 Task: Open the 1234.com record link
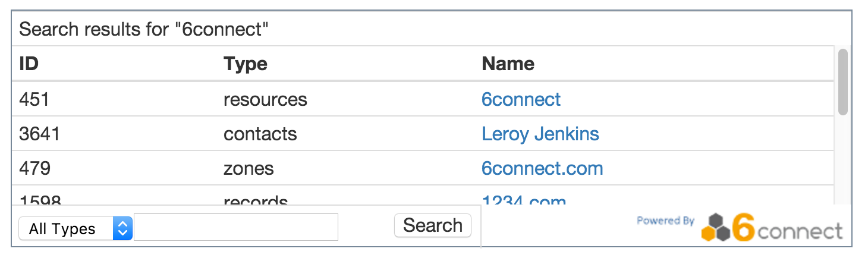click(x=523, y=201)
